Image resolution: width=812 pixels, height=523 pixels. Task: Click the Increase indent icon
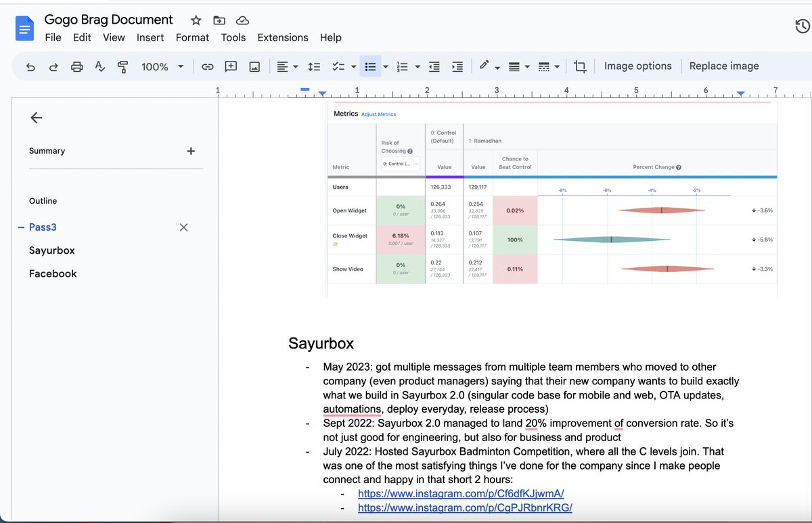(457, 66)
